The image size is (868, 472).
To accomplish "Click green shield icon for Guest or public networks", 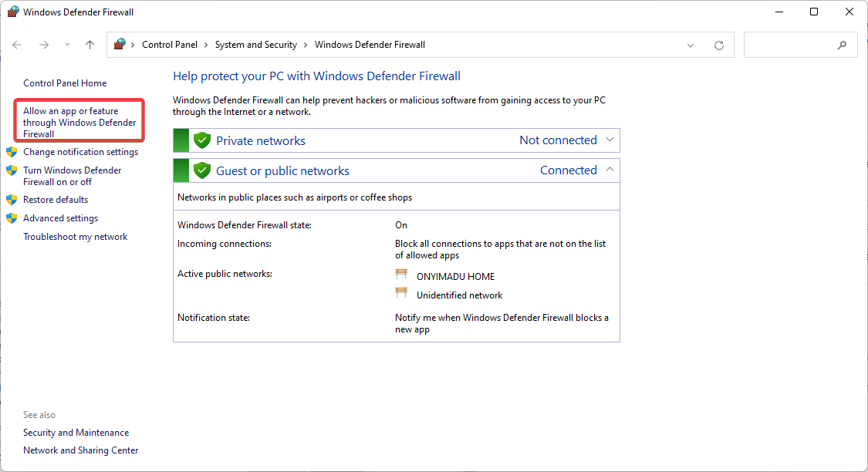I will (202, 170).
